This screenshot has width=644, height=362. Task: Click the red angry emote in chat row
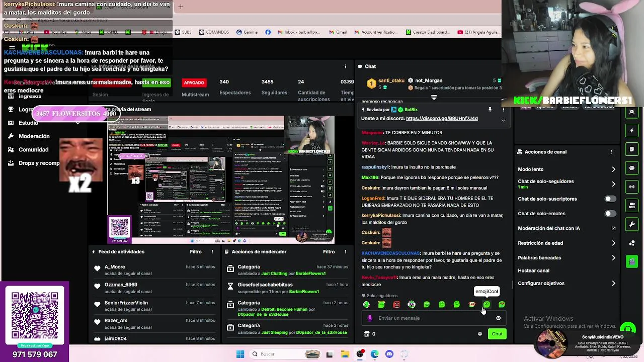point(396,304)
